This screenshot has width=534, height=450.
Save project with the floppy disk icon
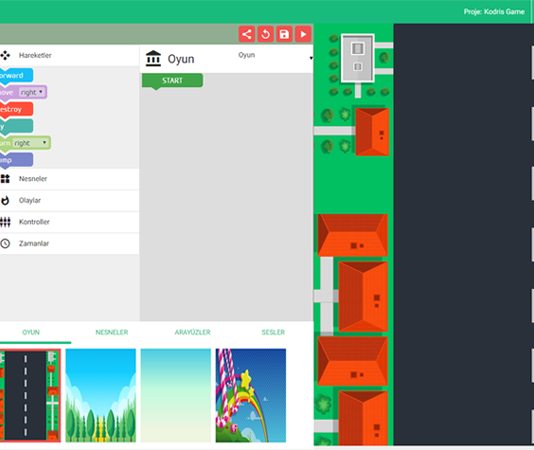pos(284,34)
